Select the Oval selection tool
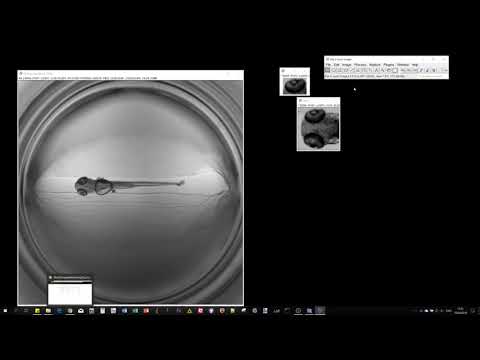This screenshot has width=480, height=360. 334,70
